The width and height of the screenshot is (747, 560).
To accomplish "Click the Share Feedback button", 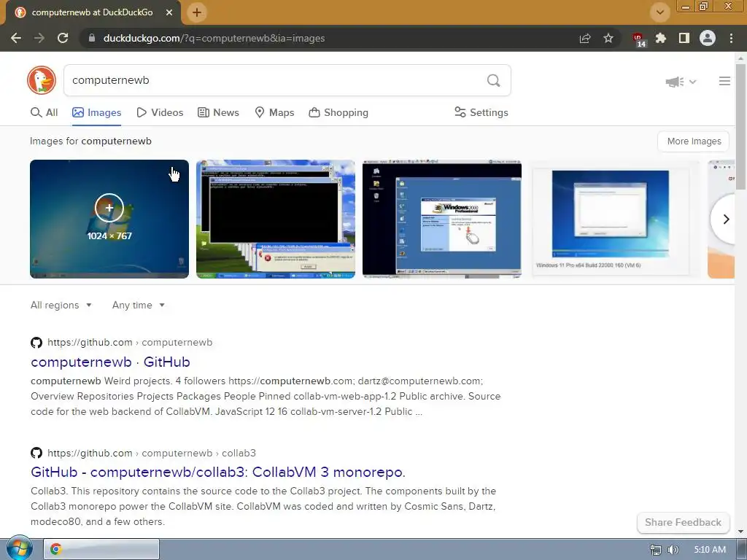I will pos(683,522).
